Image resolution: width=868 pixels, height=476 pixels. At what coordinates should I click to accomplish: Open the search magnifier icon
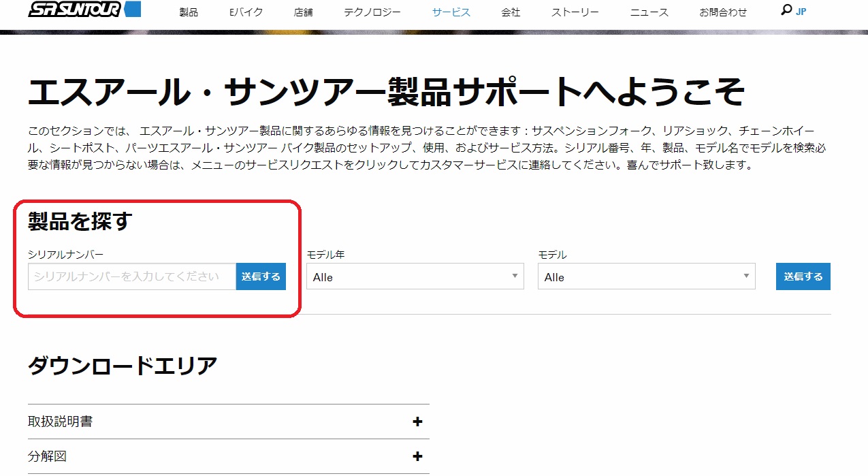pos(786,10)
